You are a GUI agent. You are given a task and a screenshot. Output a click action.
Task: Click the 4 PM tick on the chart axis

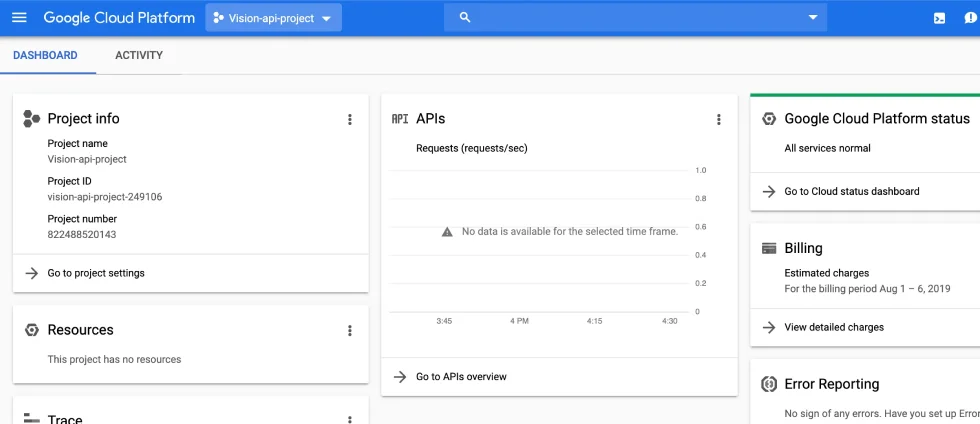pos(519,321)
